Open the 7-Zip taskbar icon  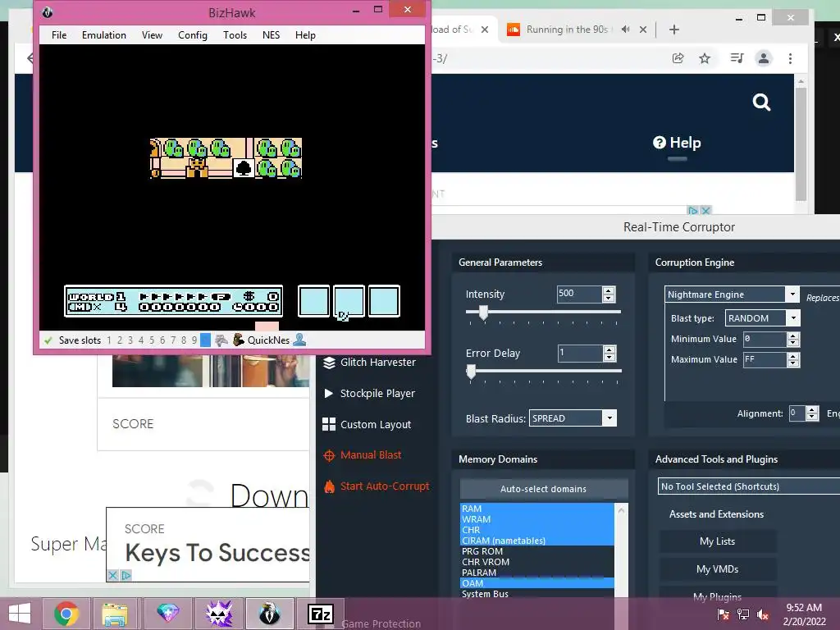click(321, 614)
